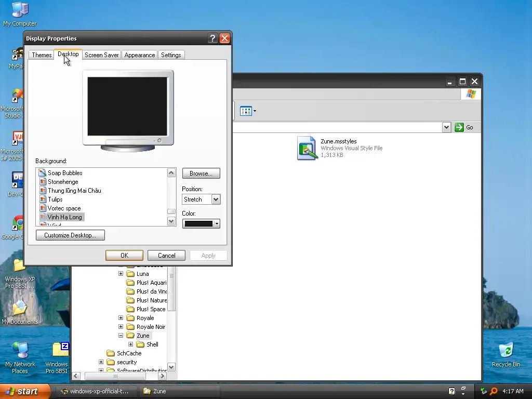Switch to the Desktop tab
The width and height of the screenshot is (532, 399).
(x=68, y=54)
